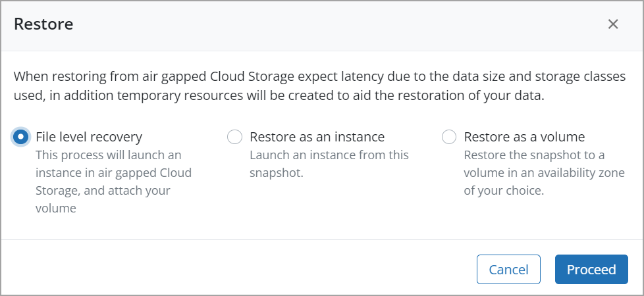This screenshot has width=644, height=296.
Task: Click the "of your choice." description text
Action: [x=502, y=191]
